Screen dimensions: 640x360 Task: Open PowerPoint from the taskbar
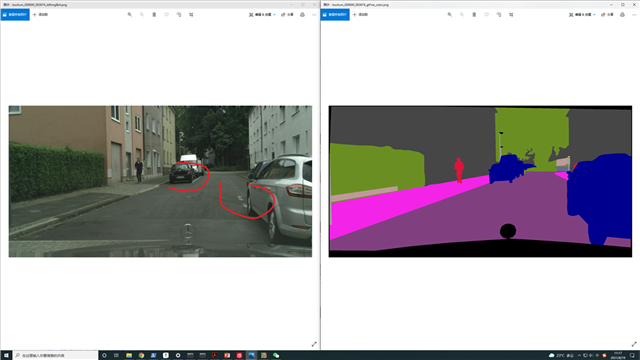227,356
